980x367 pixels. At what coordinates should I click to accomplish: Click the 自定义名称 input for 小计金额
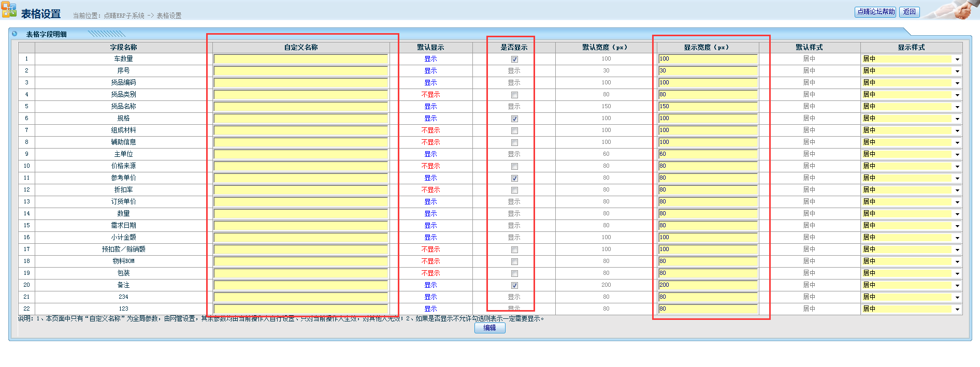(300, 238)
